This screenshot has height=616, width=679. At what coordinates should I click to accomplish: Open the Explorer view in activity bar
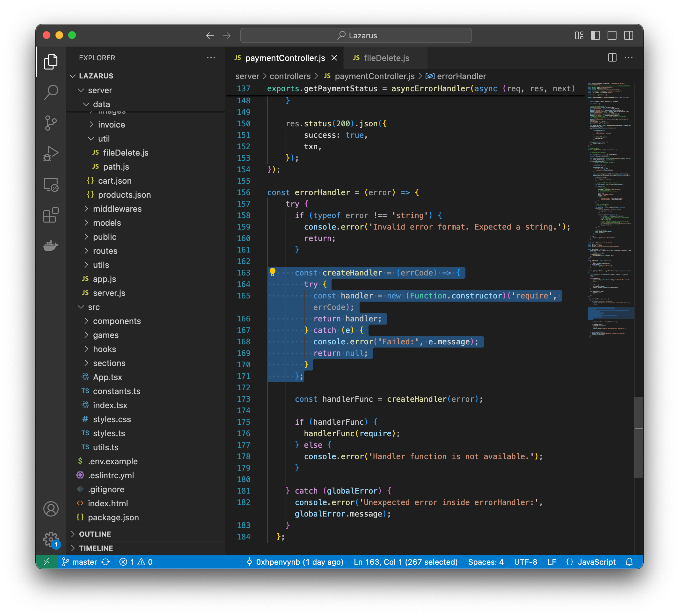point(51,62)
